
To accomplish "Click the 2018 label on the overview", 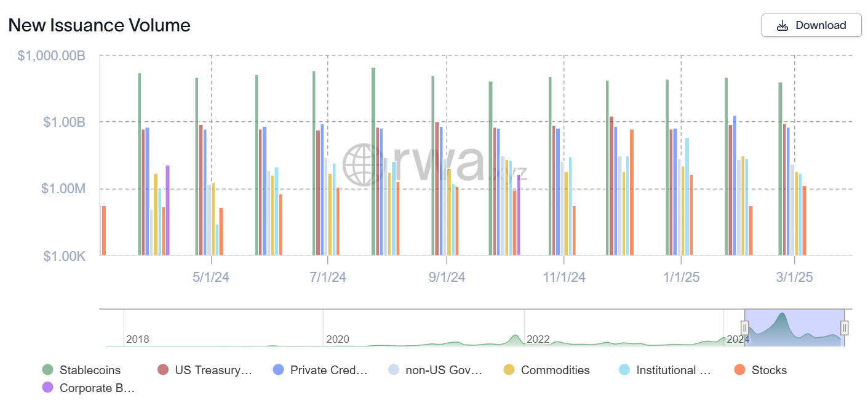I will [x=137, y=339].
